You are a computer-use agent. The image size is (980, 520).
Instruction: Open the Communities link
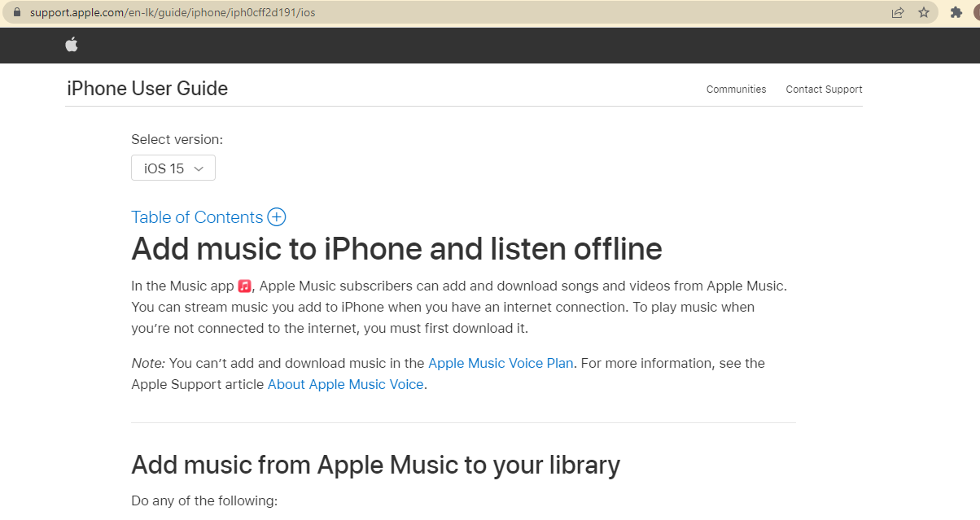736,90
